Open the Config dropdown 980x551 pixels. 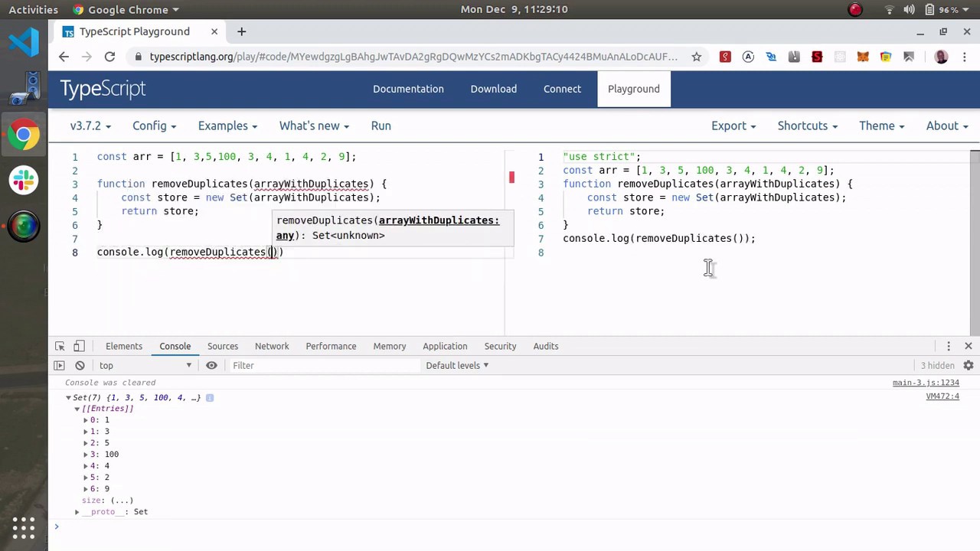(154, 126)
